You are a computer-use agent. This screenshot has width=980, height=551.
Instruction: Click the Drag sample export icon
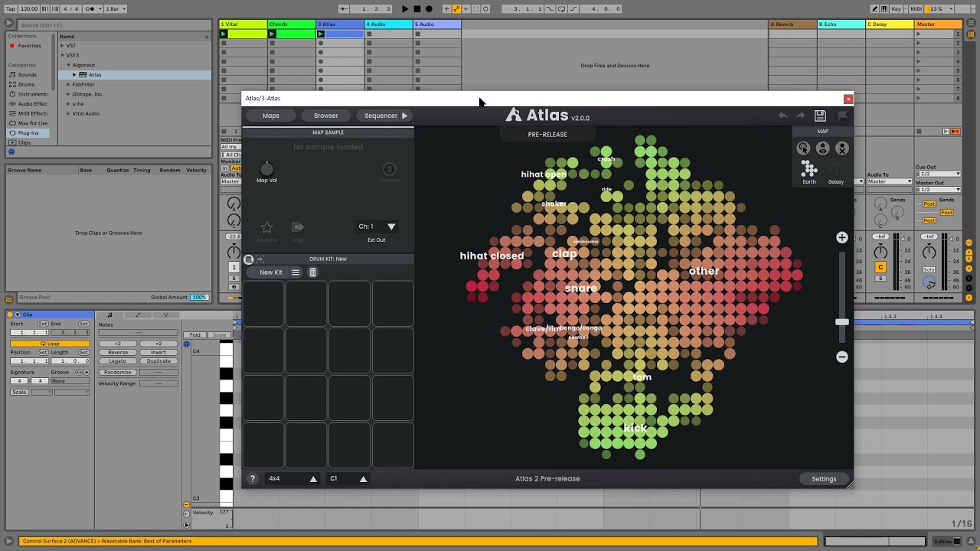coord(298,227)
